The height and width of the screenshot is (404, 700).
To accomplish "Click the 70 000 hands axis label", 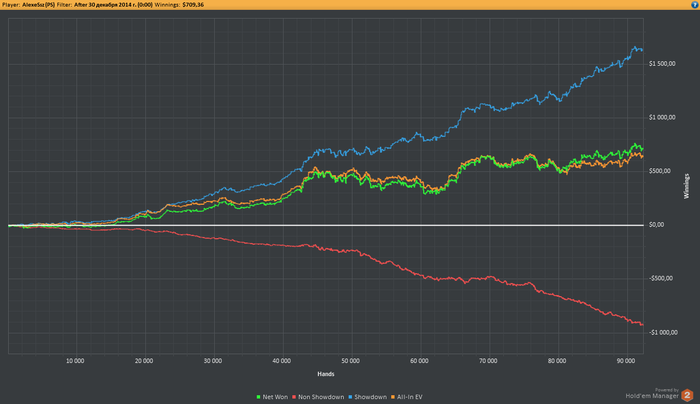I will (488, 361).
